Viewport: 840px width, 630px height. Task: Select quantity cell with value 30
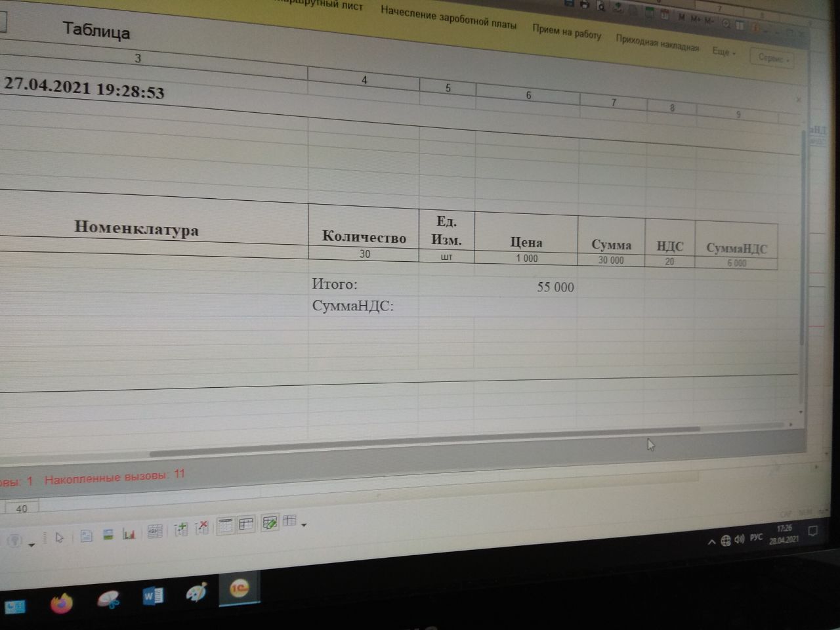click(364, 254)
